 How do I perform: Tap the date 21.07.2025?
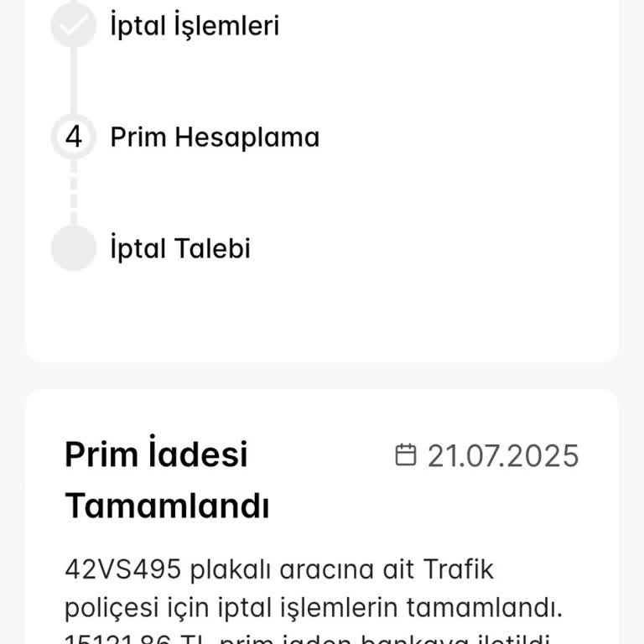503,455
